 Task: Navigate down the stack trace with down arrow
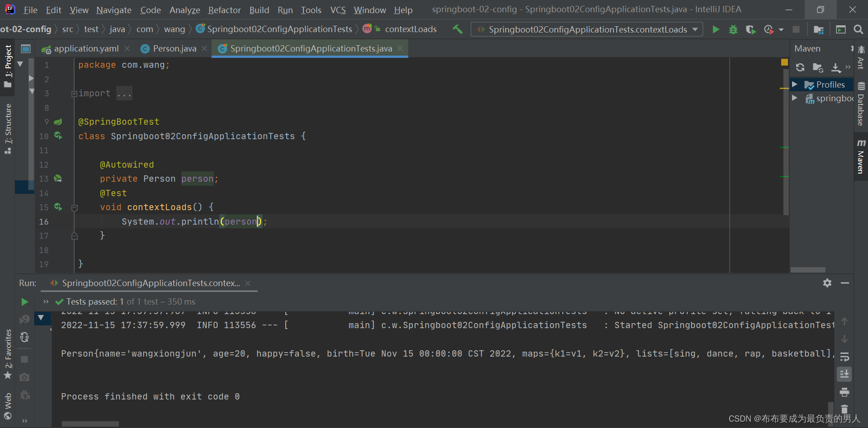(x=844, y=339)
